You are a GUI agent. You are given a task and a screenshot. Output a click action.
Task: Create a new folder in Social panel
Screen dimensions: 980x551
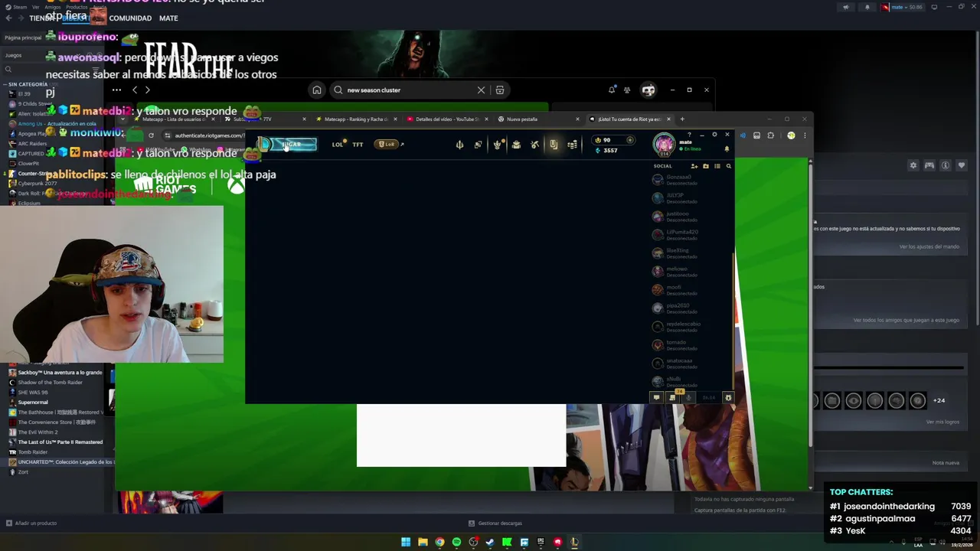[x=706, y=166]
